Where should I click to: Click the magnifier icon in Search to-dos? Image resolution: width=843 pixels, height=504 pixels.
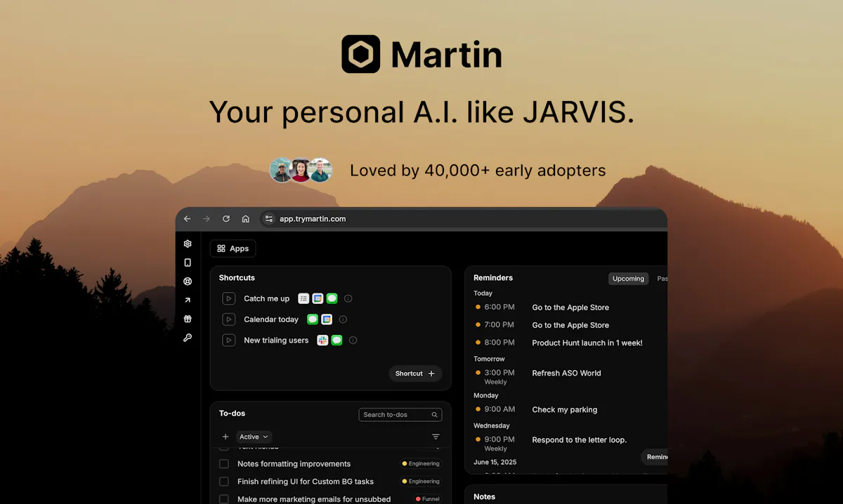[x=435, y=415]
